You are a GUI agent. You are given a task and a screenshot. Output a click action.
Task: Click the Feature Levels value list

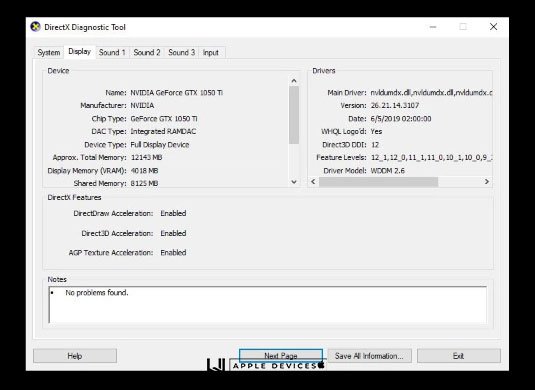click(431, 157)
